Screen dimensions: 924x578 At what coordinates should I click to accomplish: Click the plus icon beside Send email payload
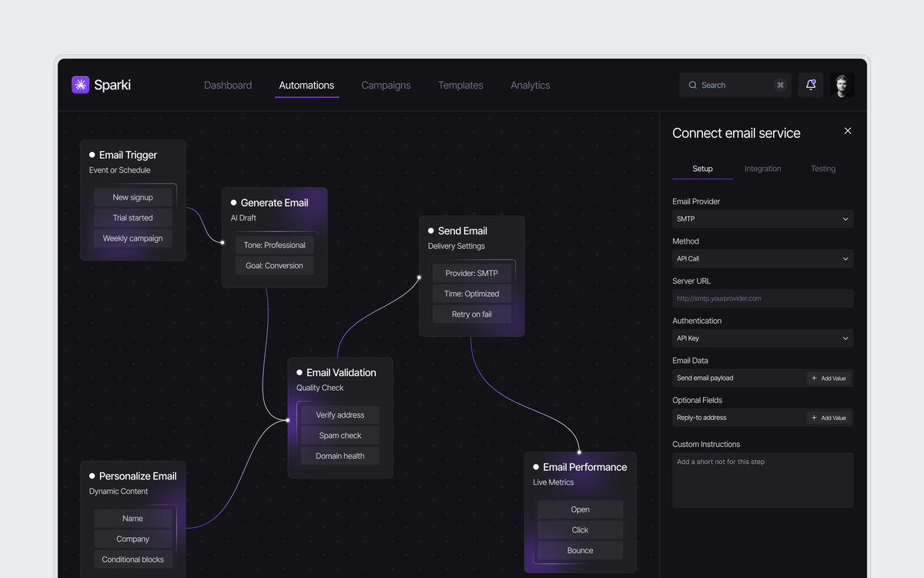[x=814, y=378]
